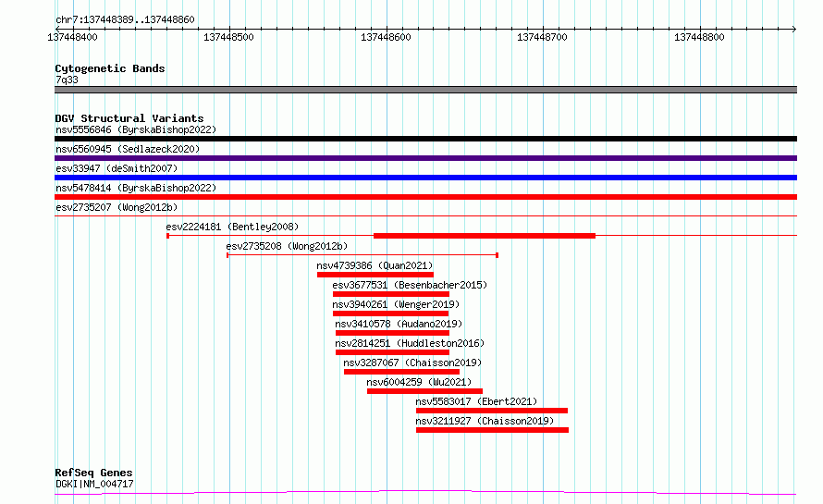The height and width of the screenshot is (504, 823).
Task: Click the nsv2814251 (Huddleston2016) label
Action: point(410,343)
